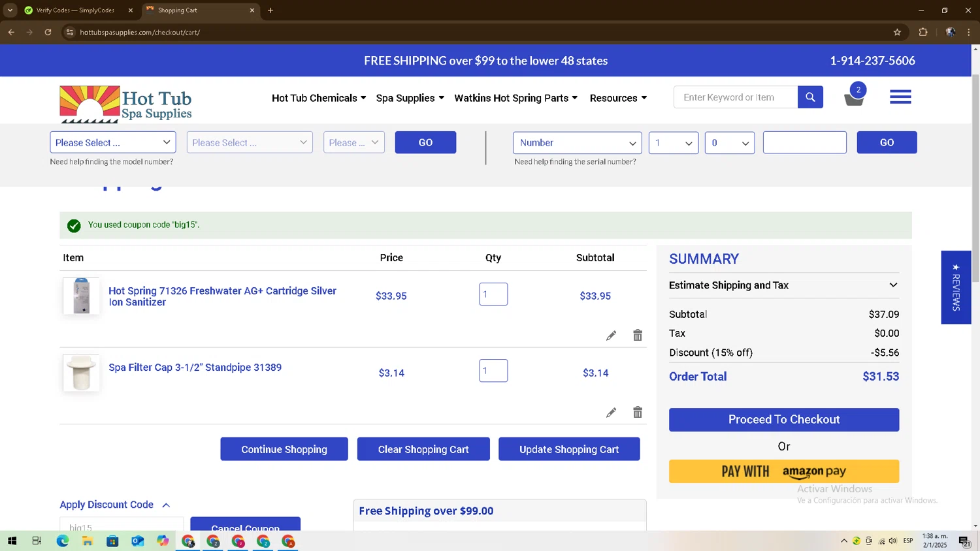Close the Verify Codes tab
980x551 pixels.
point(131,10)
